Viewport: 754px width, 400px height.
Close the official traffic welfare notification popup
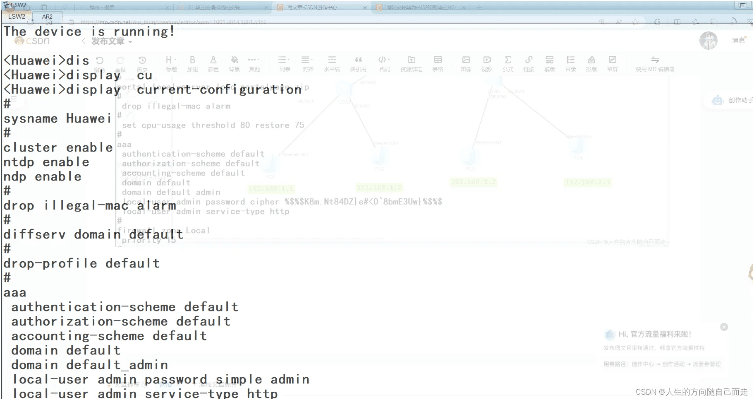click(724, 327)
